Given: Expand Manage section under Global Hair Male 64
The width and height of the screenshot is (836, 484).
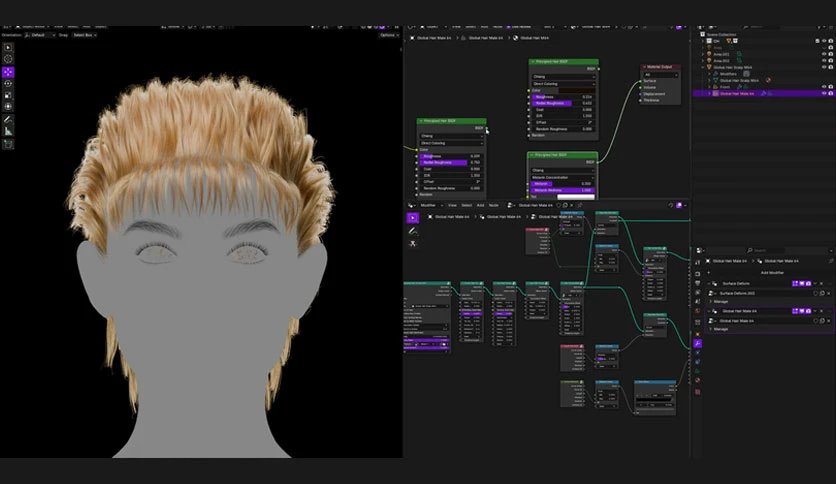Looking at the screenshot, I should (720, 329).
